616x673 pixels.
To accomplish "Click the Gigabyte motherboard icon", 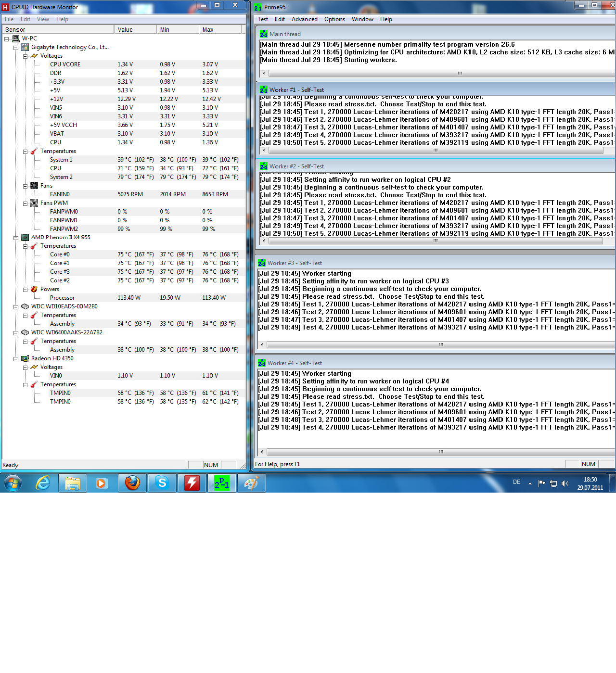I will (25, 47).
